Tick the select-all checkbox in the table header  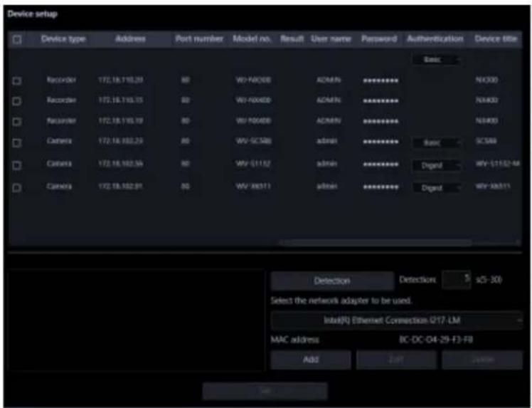[x=17, y=40]
